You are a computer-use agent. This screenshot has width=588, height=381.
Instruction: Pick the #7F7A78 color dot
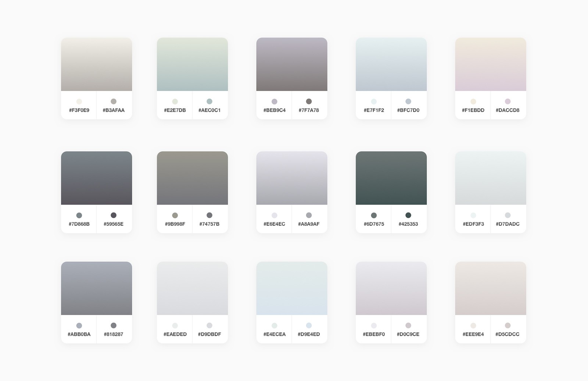309,102
